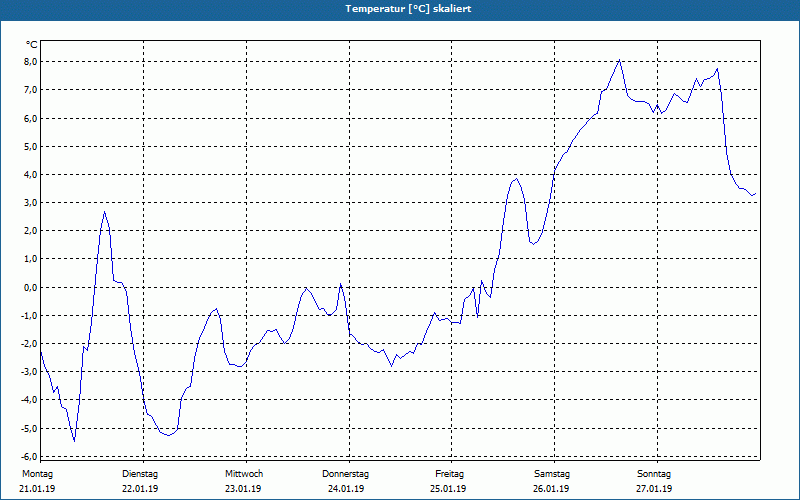Click the date 21.01.19
The height and width of the screenshot is (500, 800).
coord(37,489)
